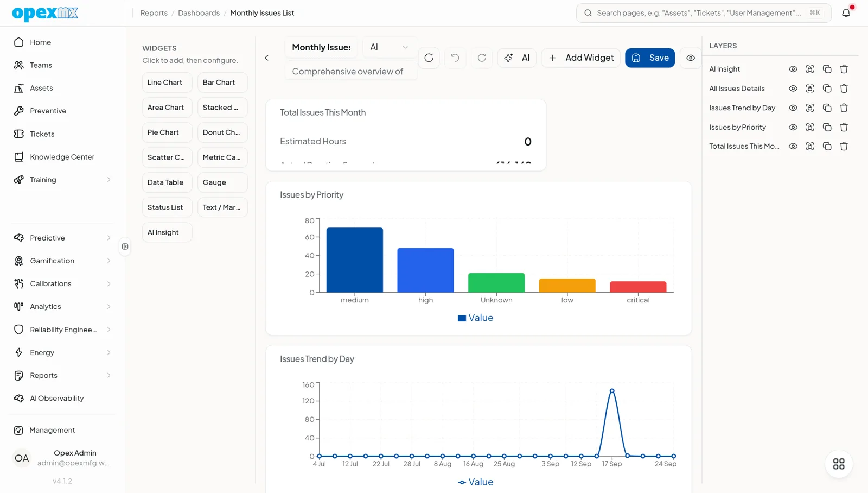Save the dashboard

click(650, 58)
